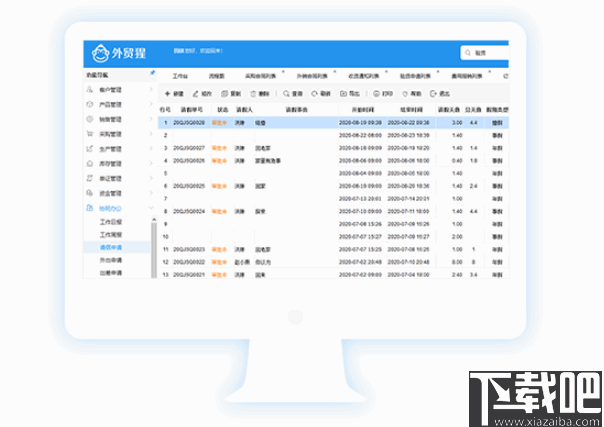Click the 请假单号 column header
Viewport: 604px width, 427px height.
pyautogui.click(x=192, y=110)
